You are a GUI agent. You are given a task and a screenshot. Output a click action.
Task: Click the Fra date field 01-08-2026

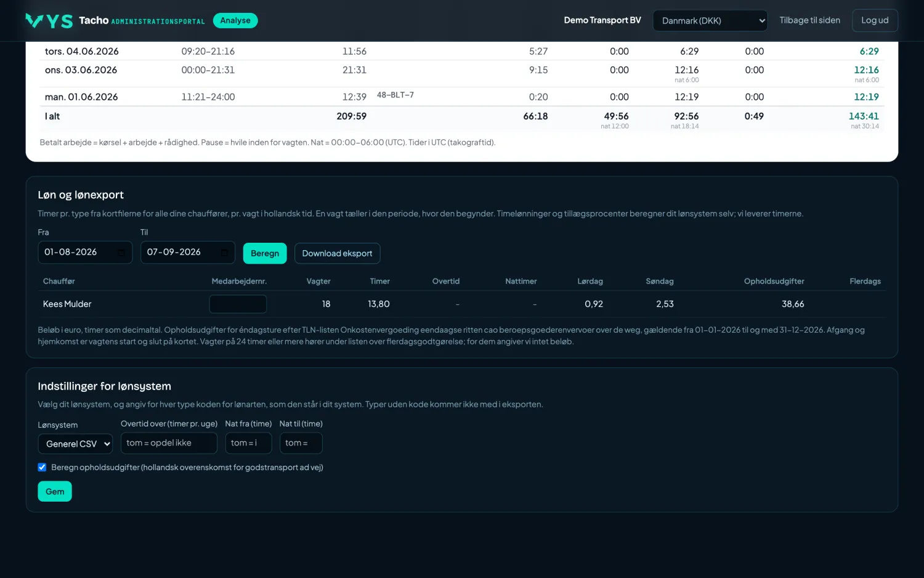click(x=85, y=253)
